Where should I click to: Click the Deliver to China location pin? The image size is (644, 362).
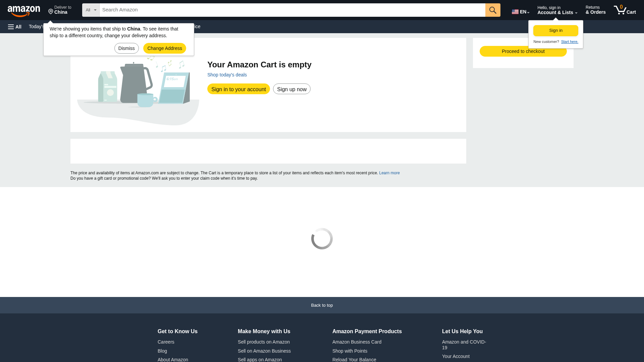pyautogui.click(x=51, y=12)
